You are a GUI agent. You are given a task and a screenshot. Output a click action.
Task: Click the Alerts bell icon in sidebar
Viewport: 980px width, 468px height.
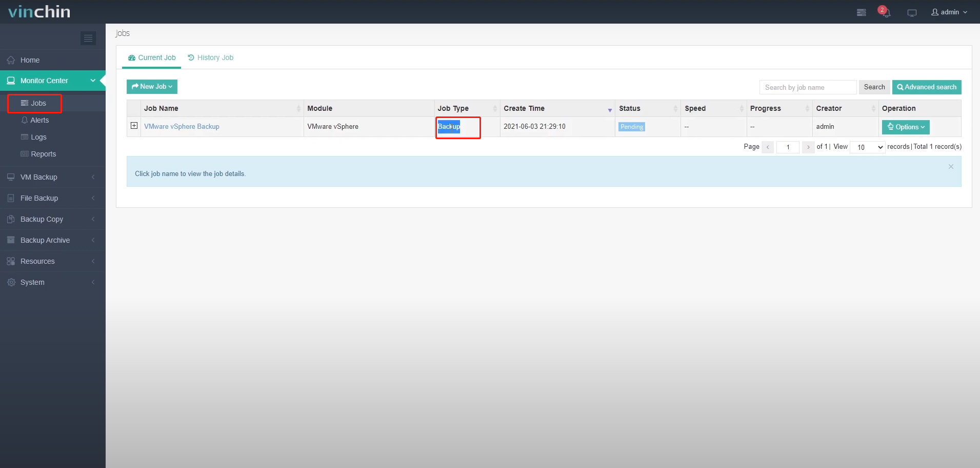tap(25, 120)
